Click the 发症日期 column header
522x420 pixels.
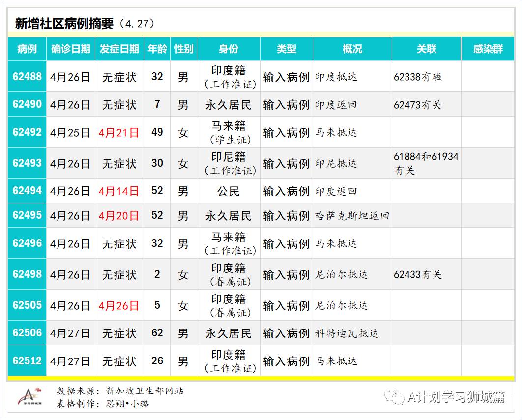point(119,49)
